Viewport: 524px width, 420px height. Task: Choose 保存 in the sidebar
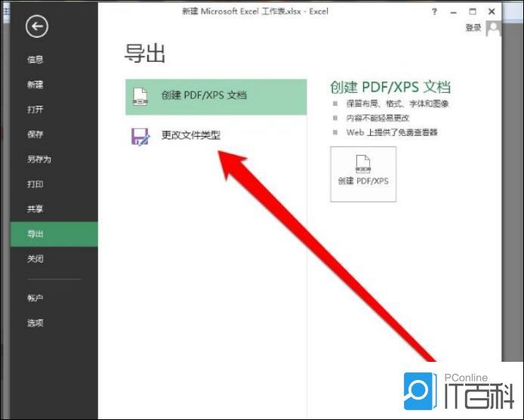[35, 134]
